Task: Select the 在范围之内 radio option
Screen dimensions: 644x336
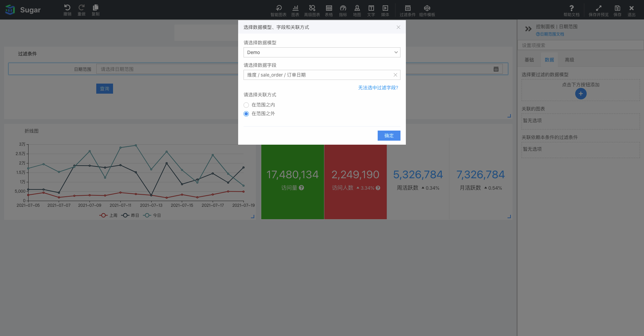Action: [x=247, y=105]
